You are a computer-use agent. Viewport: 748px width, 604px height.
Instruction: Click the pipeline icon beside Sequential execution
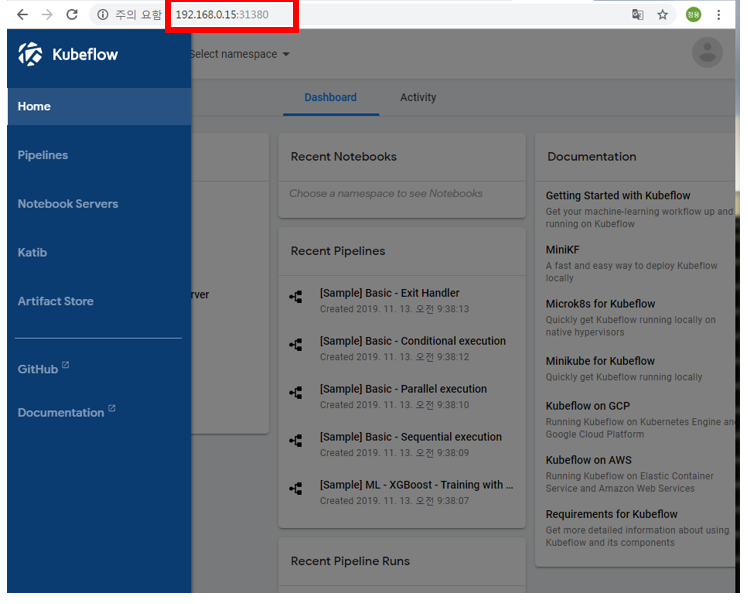[x=296, y=440]
